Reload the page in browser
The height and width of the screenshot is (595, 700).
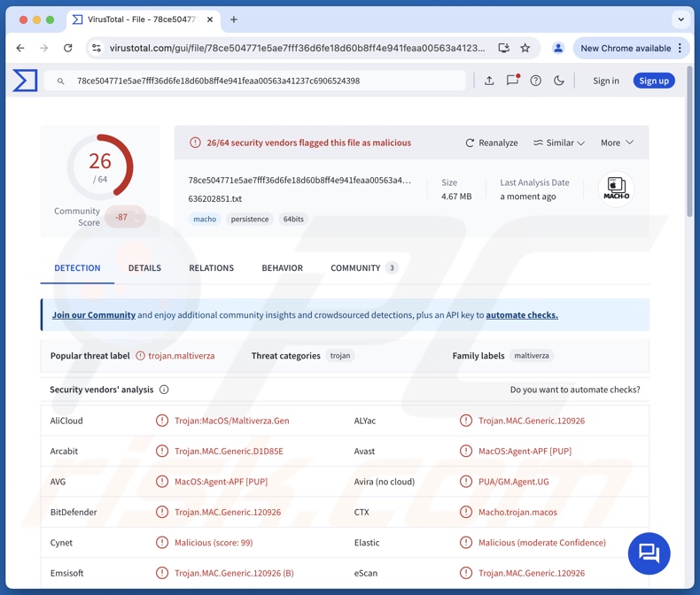click(x=68, y=48)
